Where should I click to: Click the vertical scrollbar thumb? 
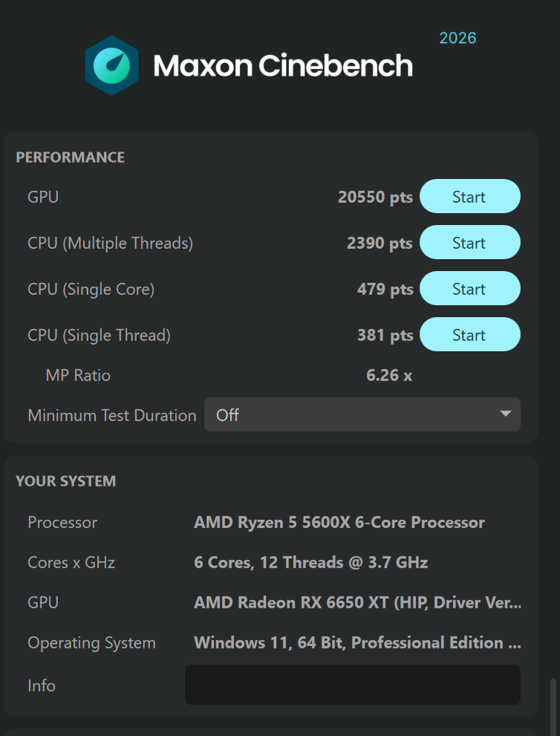point(553,706)
